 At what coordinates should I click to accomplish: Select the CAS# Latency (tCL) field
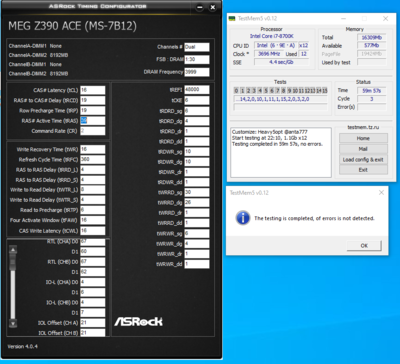[x=92, y=90]
